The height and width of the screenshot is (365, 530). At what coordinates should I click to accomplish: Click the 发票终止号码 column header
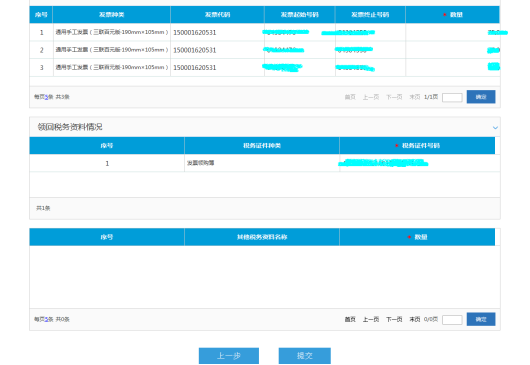tap(370, 15)
